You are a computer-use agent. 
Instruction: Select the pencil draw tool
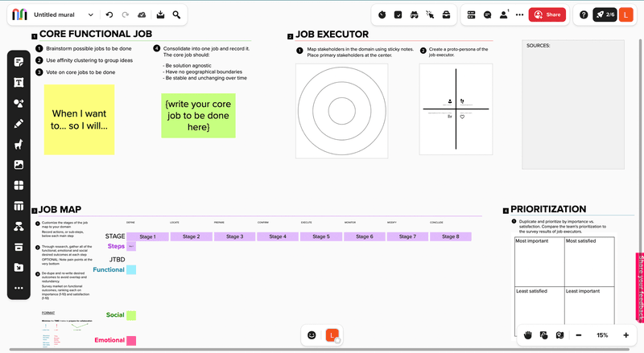click(x=19, y=124)
